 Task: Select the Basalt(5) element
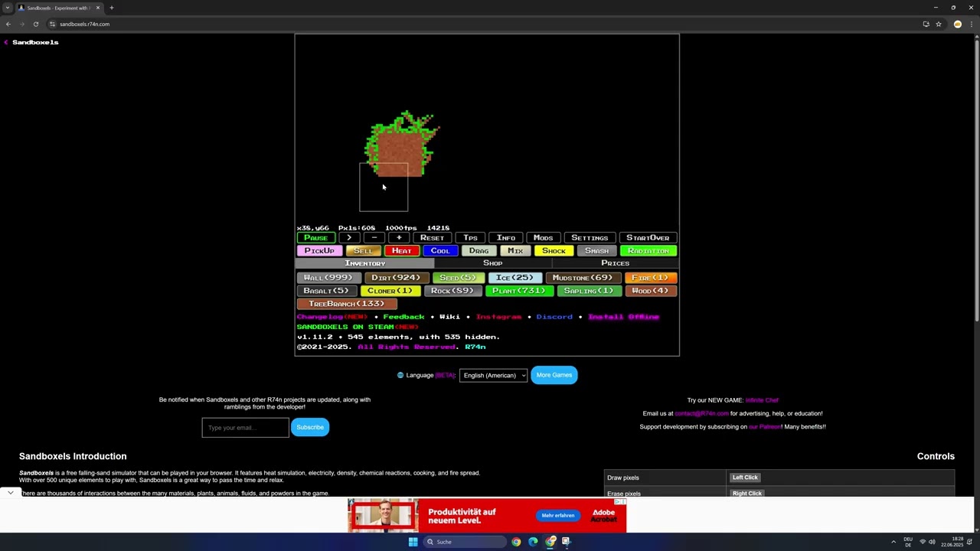tap(326, 291)
